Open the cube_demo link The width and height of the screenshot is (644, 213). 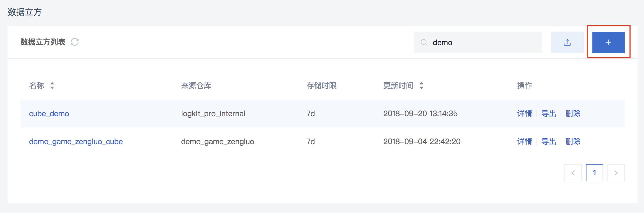tap(49, 113)
